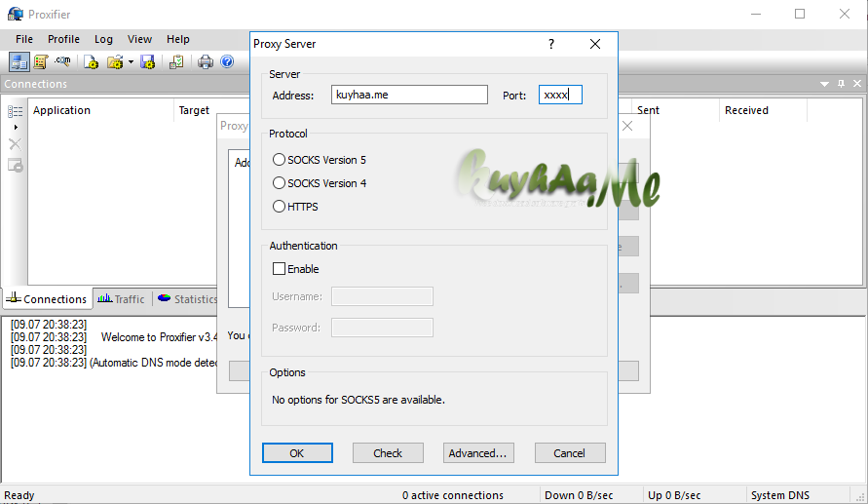Cancel the Proxy Server dialog
This screenshot has width=868, height=504.
click(x=570, y=453)
